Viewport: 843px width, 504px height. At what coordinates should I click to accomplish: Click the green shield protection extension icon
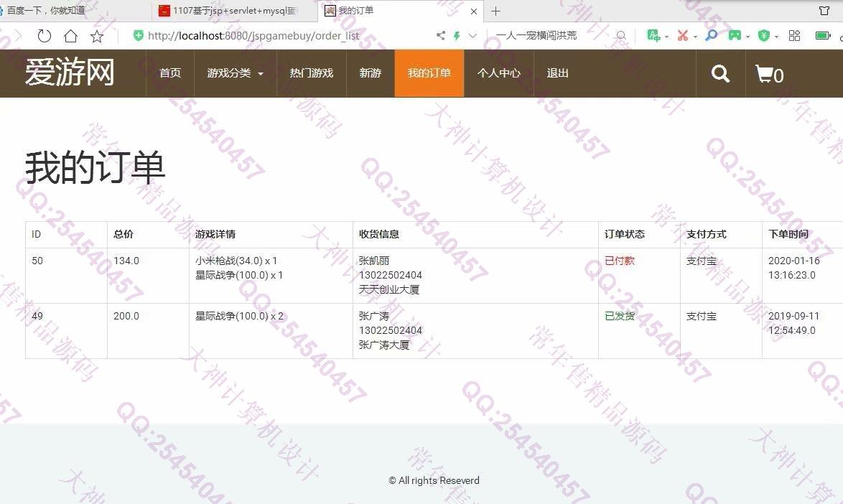coord(763,35)
